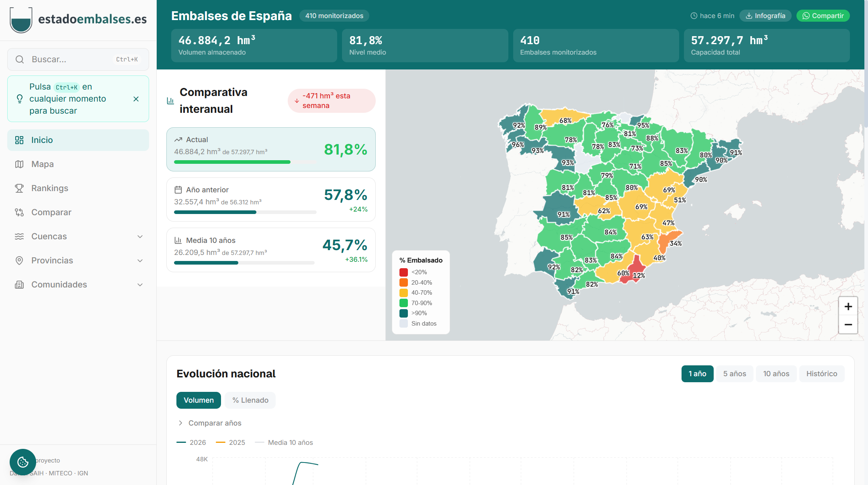Open Rankings trophy menu item
Viewport: 868px width, 485px height.
point(50,188)
